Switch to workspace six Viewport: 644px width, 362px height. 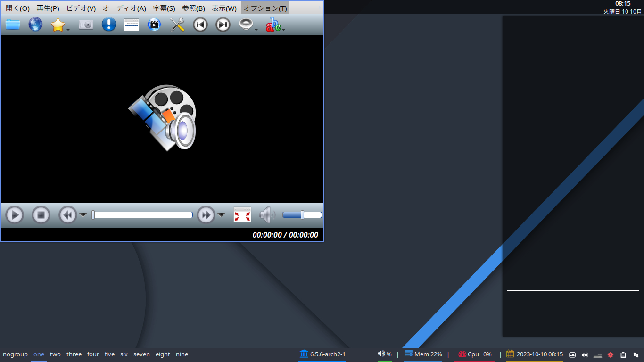(x=124, y=354)
